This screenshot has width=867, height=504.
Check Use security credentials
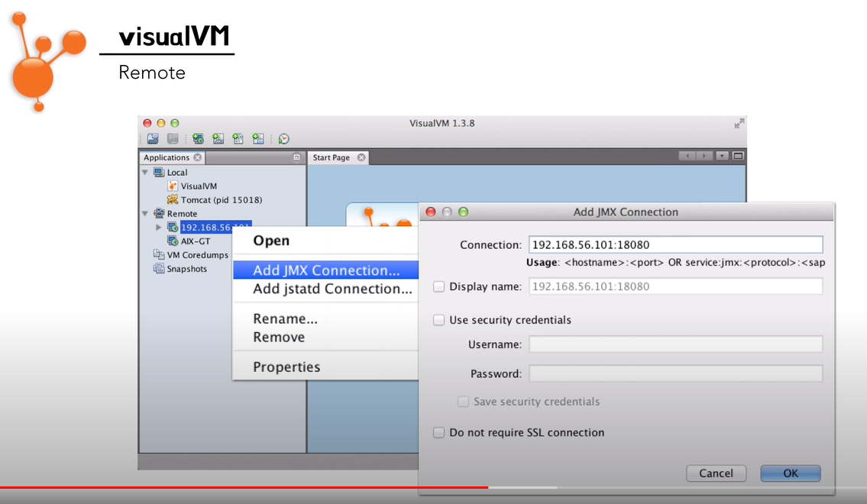point(439,320)
